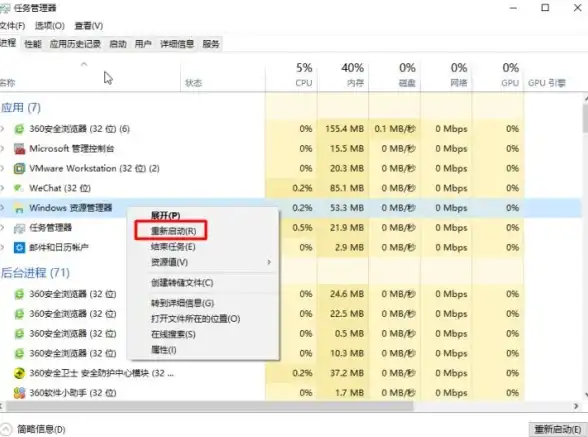Click the horizontal scrollbar thumb
The width and height of the screenshot is (588, 437).
coord(209,406)
